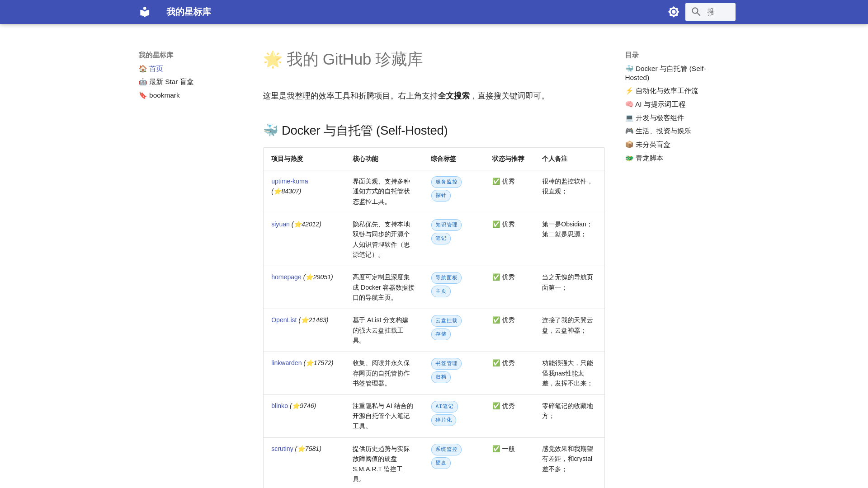Click the 探针 tag
This screenshot has height=488, width=868.
441,196
